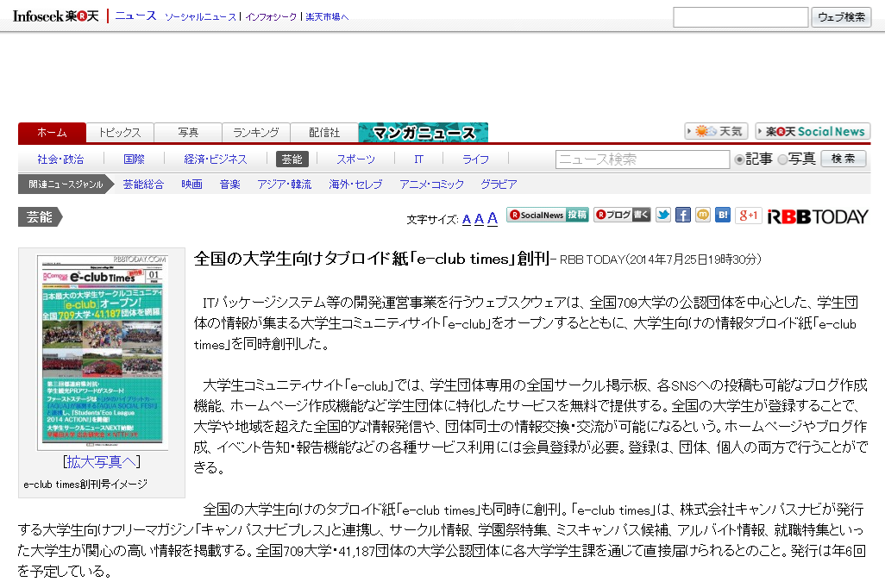Open ソーシャルニュース header link

200,17
